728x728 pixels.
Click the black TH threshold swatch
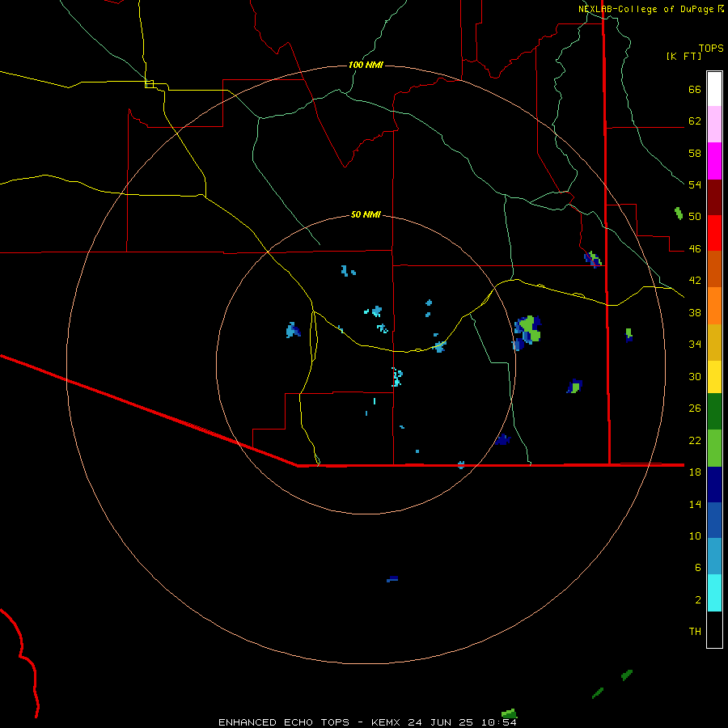[714, 629]
